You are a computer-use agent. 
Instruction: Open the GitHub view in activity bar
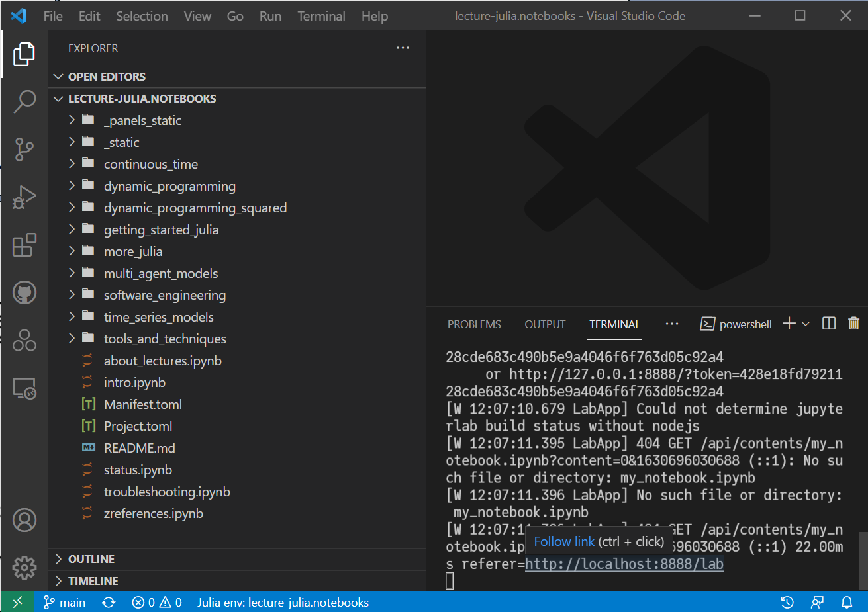coord(24,292)
